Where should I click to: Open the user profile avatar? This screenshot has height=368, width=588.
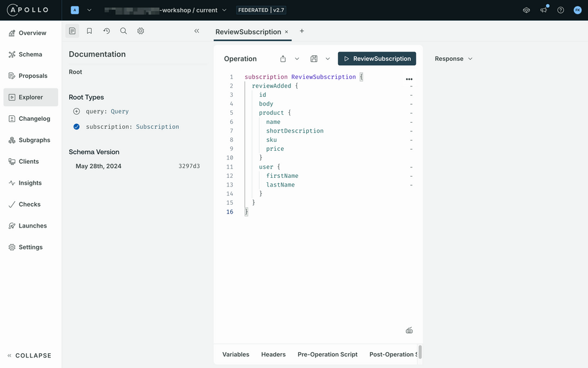578,10
